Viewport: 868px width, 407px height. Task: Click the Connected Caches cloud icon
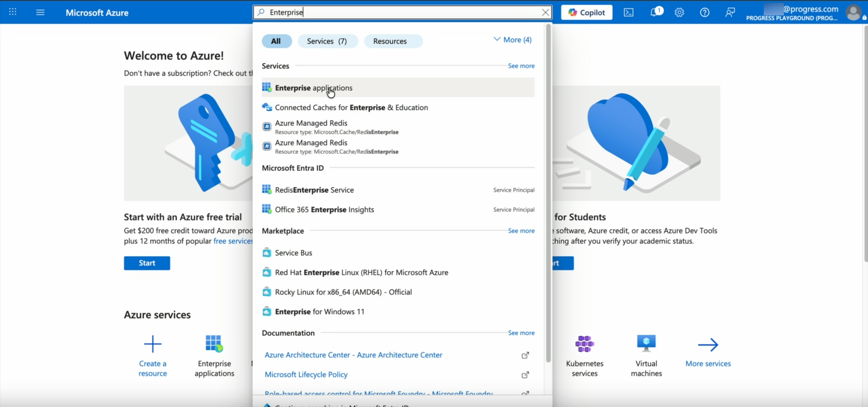coord(266,107)
